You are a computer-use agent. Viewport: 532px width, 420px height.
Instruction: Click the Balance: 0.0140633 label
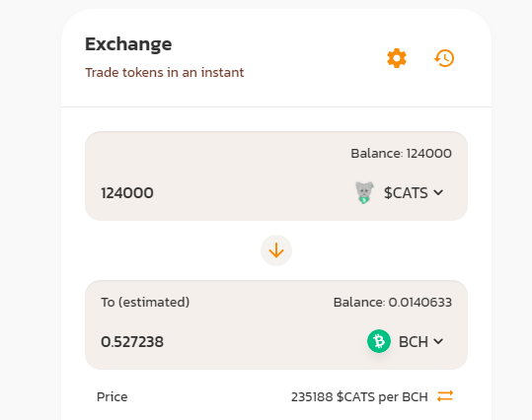point(393,303)
